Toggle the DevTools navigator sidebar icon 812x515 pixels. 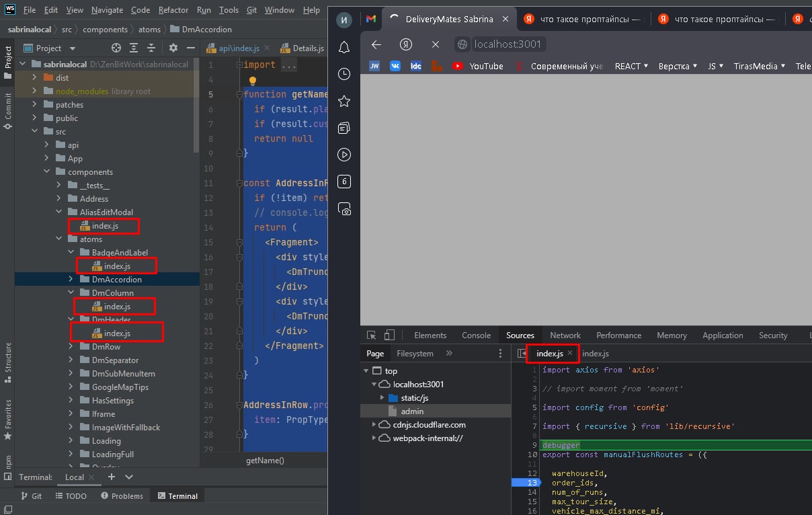(522, 353)
